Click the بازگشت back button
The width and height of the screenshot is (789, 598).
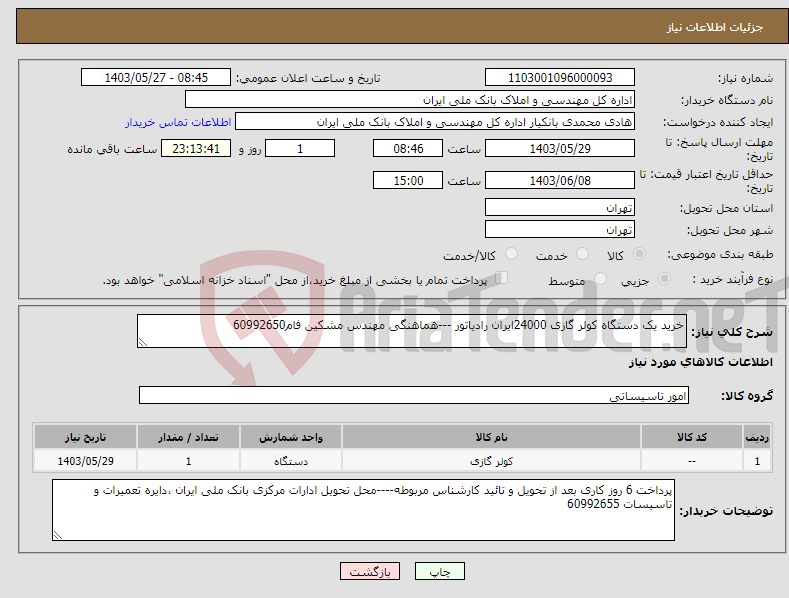point(370,571)
